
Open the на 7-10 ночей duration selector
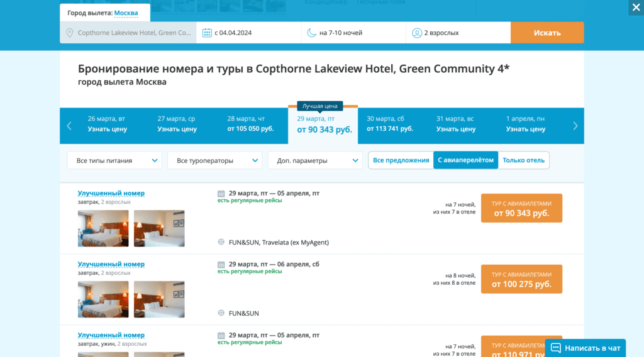tap(353, 33)
